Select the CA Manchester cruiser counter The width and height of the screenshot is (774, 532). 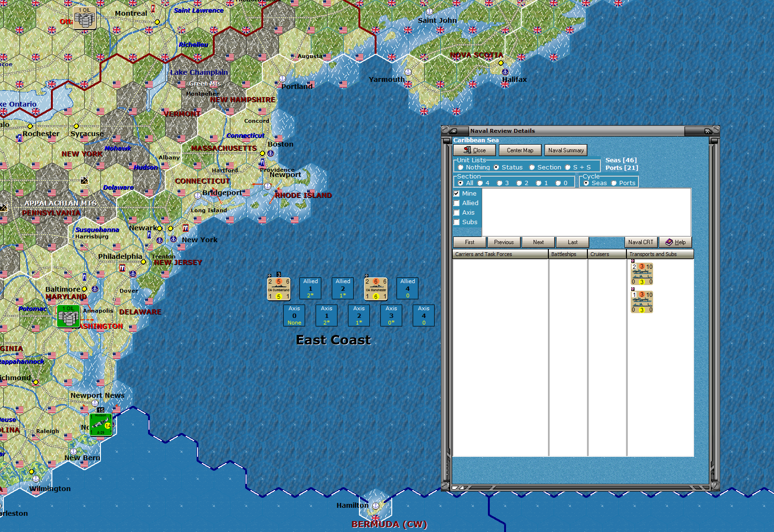[x=376, y=289]
